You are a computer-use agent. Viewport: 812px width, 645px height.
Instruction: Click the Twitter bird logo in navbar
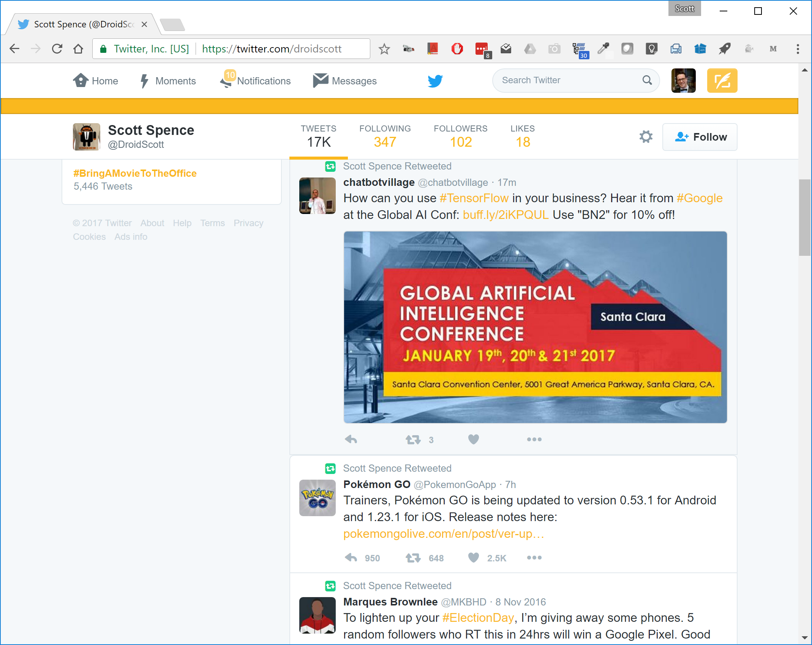(435, 81)
